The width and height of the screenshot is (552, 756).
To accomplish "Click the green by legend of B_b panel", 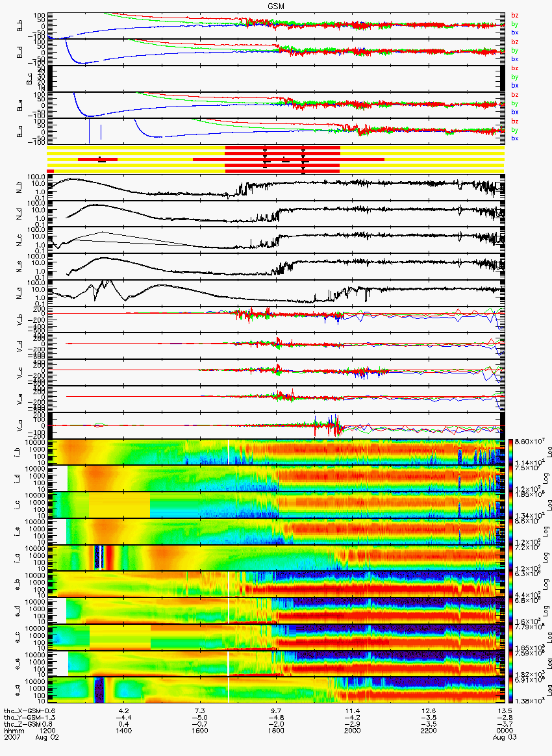I will tap(514, 24).
